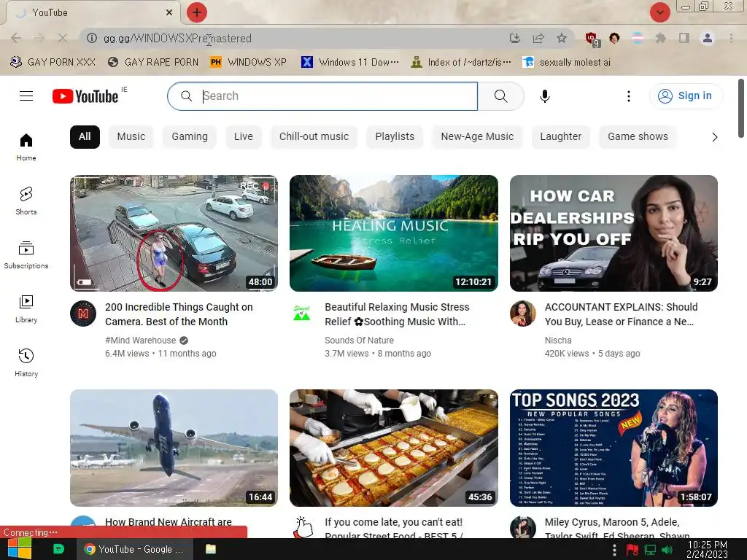The height and width of the screenshot is (560, 747).
Task: Open 'How Brand New Aircraft are' title
Action: pos(169,522)
